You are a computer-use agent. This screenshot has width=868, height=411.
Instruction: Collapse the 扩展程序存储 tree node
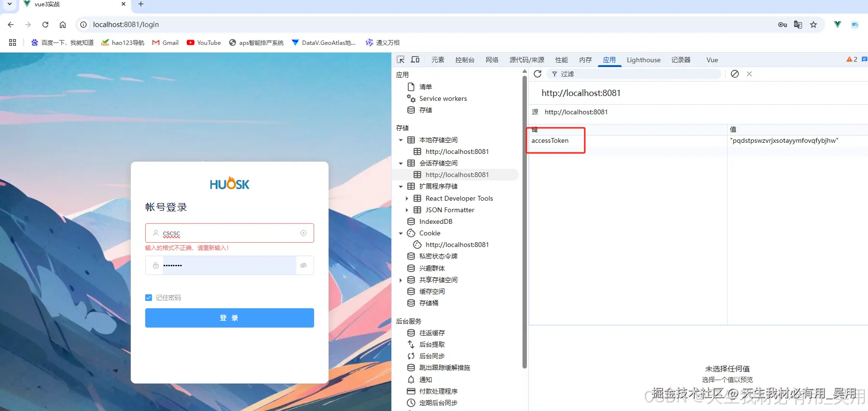(400, 186)
